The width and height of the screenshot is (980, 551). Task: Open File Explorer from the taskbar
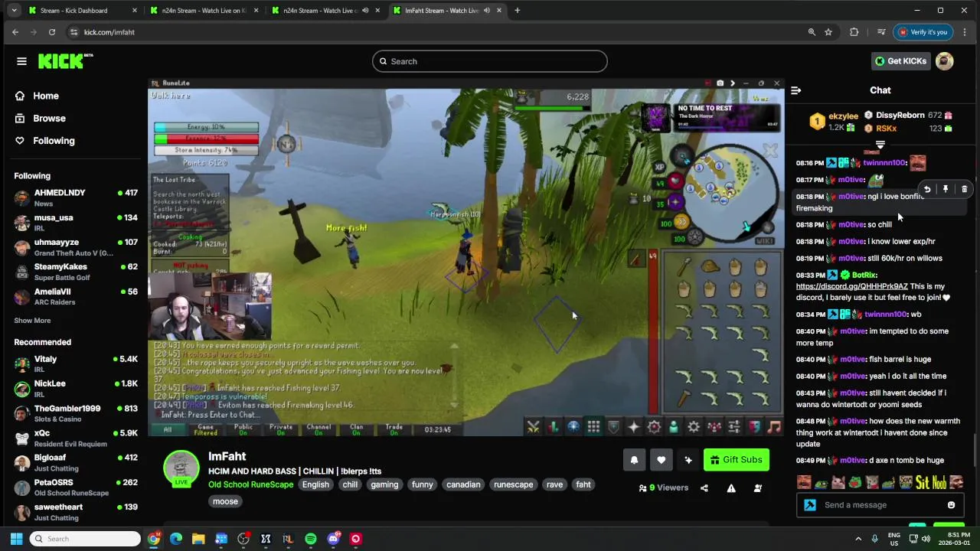(198, 539)
